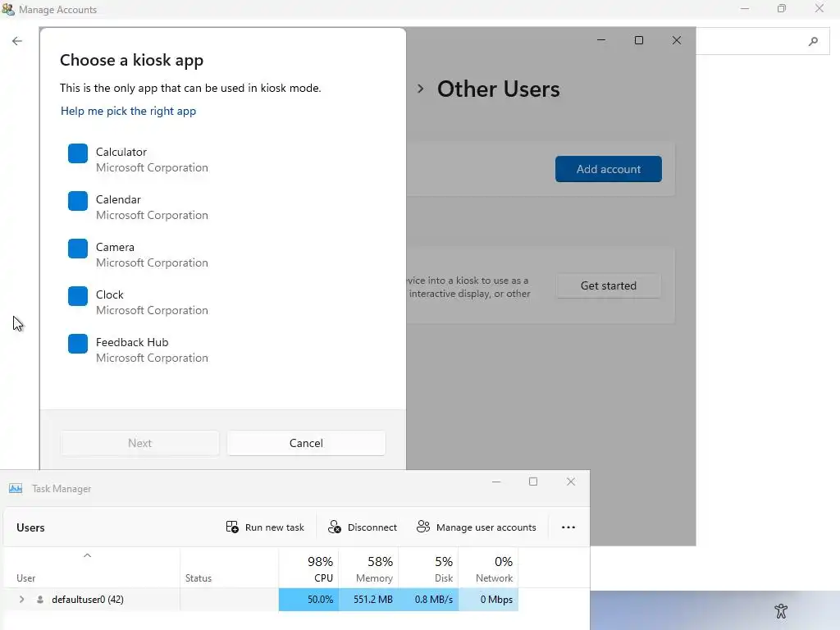Expand the defaultuser0 row
The image size is (840, 630).
[22, 600]
